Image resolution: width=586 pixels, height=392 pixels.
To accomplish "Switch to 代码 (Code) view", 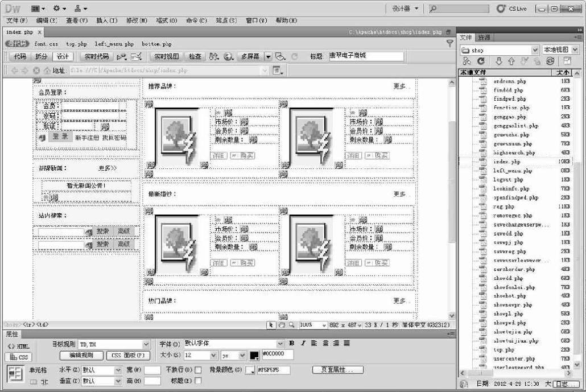I will pos(20,56).
